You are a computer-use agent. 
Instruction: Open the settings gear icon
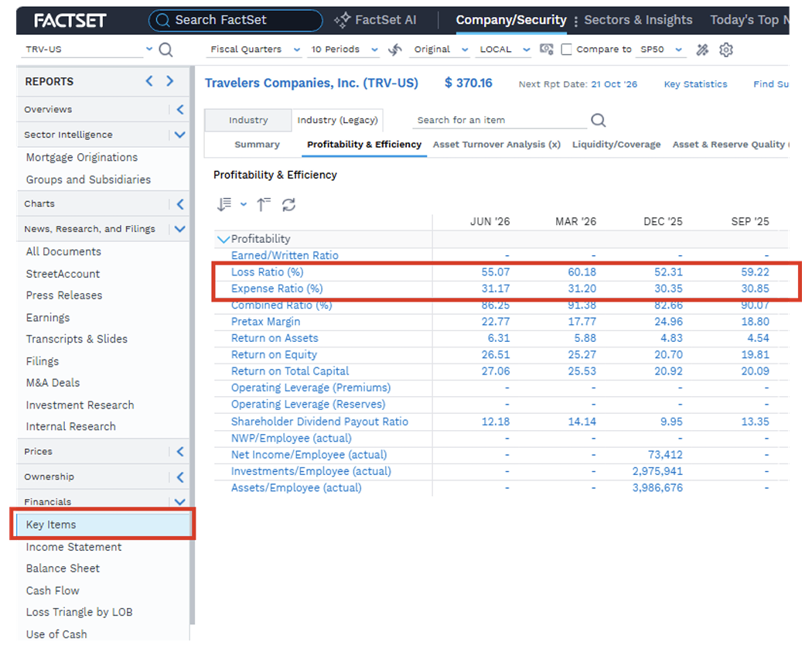pyautogui.click(x=726, y=50)
